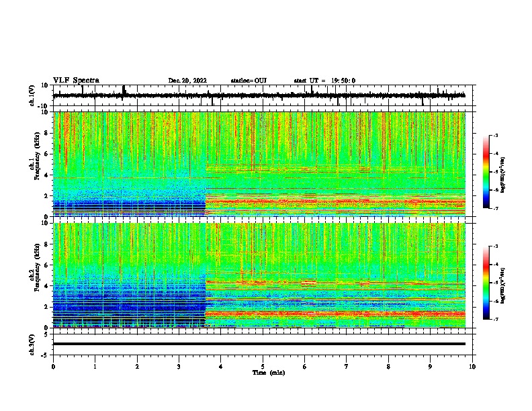Click the tick label 10 on Time axis
Screen dimensions: 532x411
pos(472,367)
